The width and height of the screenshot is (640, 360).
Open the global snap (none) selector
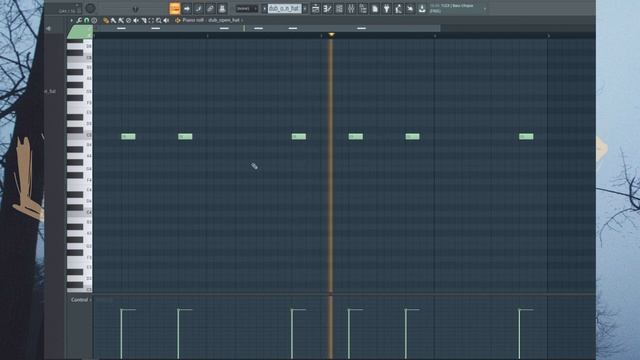click(x=247, y=8)
